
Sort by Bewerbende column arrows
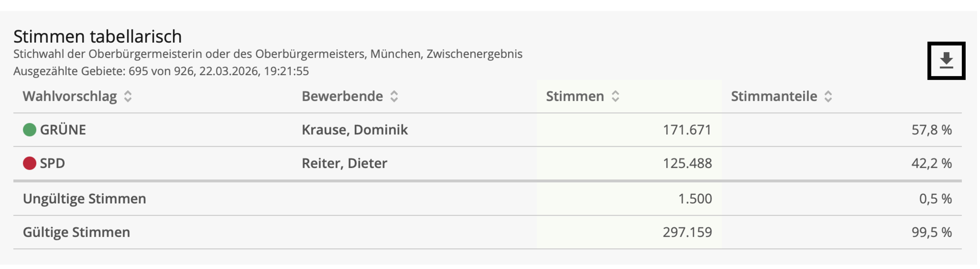pyautogui.click(x=394, y=96)
